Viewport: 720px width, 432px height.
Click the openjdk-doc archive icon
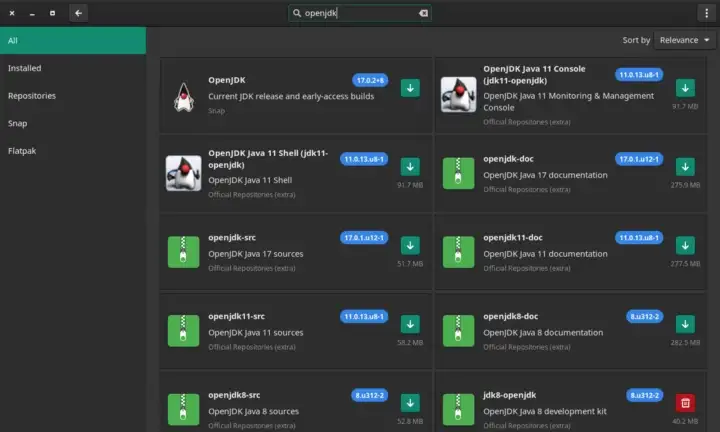458,173
